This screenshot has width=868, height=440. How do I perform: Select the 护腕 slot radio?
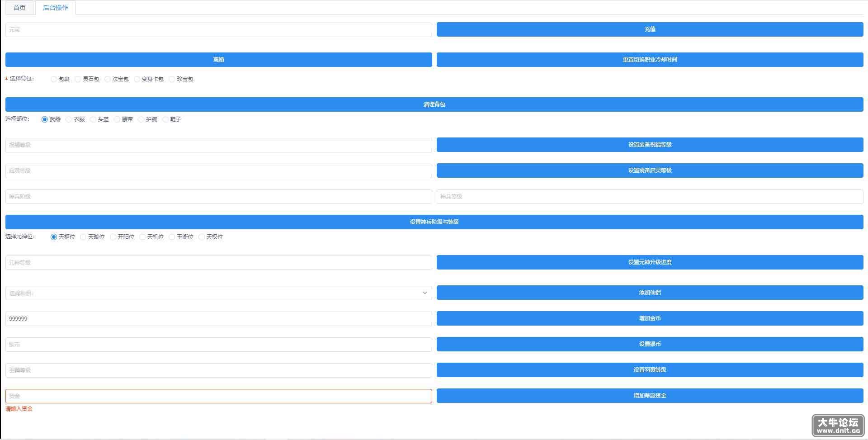(x=141, y=119)
